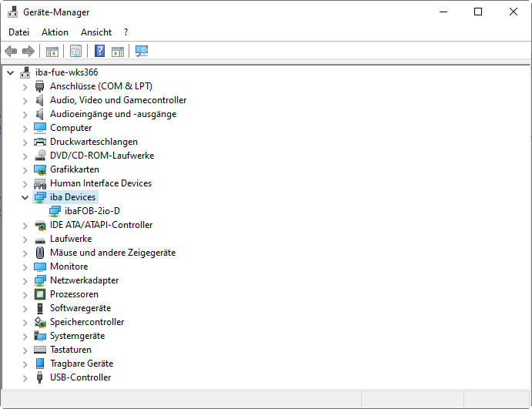Click the ibaFOB-2io-D device icon
The image size is (532, 409).
[55, 211]
